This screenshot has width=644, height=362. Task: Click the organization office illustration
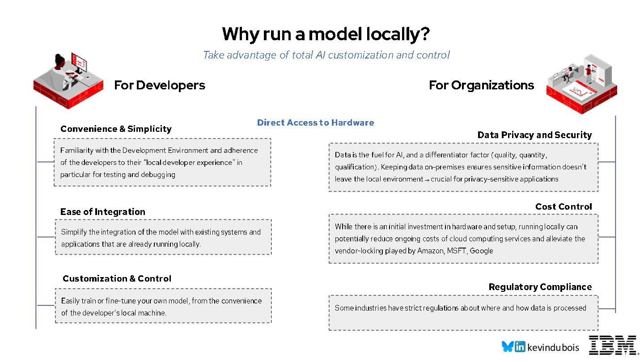(x=582, y=84)
